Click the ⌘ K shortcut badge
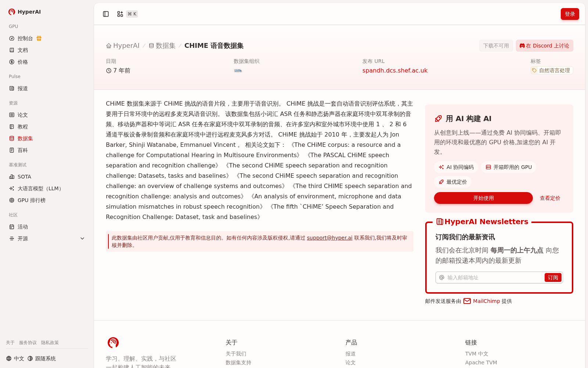The width and height of the screenshot is (588, 368). (132, 14)
